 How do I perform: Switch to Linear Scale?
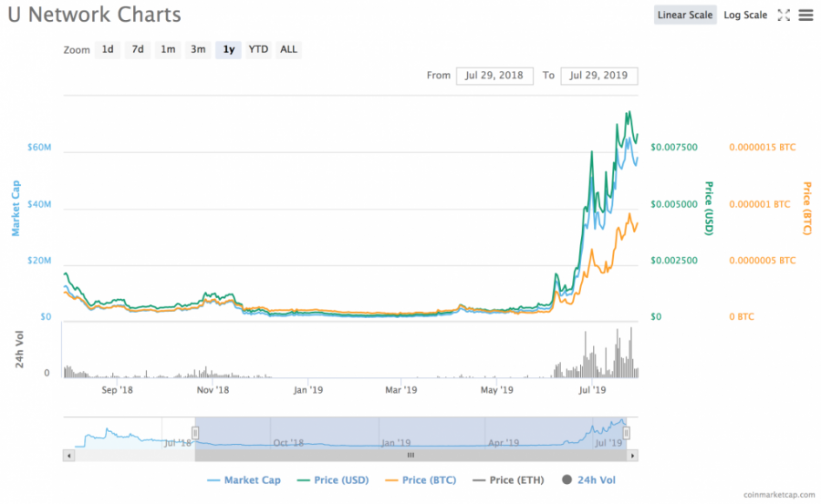[685, 15]
